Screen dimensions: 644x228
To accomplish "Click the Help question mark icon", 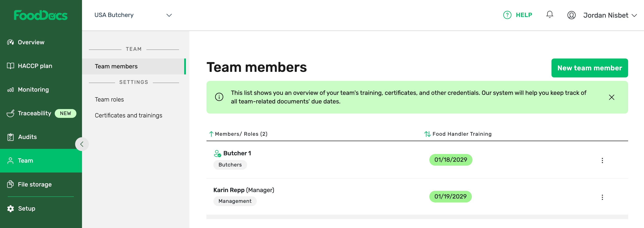I will 507,15.
